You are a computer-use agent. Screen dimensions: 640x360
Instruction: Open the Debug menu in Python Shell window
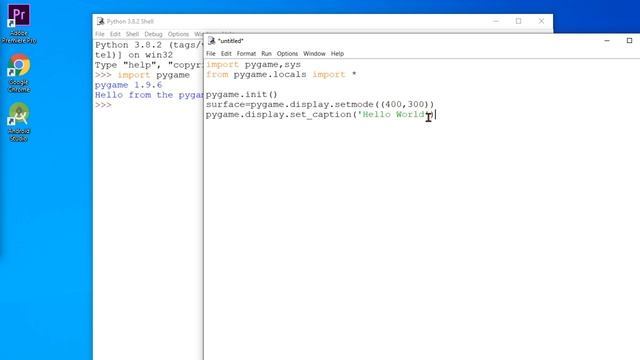click(153, 34)
